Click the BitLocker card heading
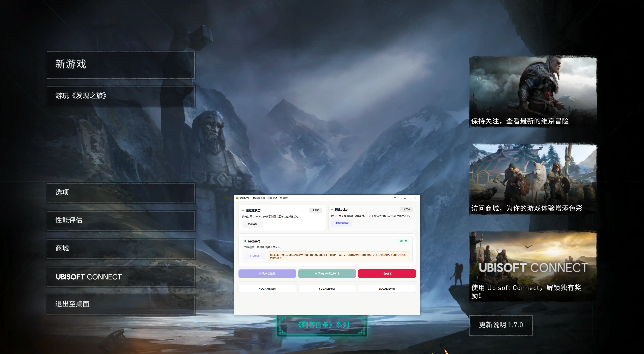 click(342, 210)
